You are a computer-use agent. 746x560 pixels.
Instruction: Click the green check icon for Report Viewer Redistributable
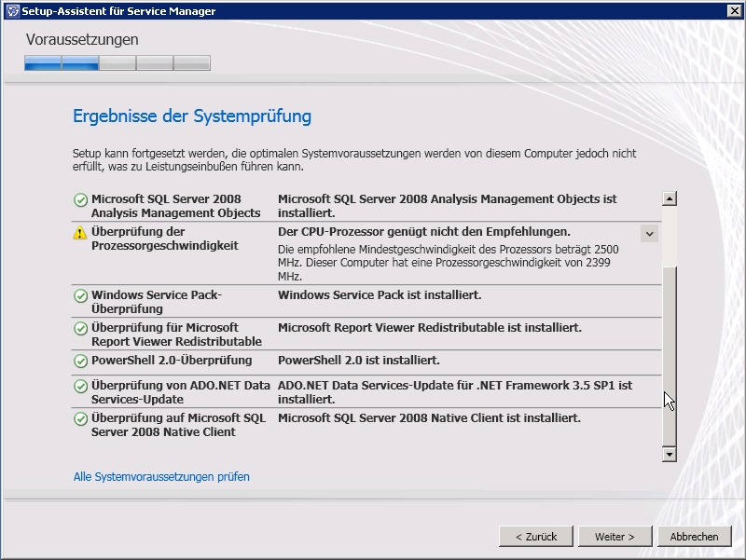pyautogui.click(x=80, y=329)
